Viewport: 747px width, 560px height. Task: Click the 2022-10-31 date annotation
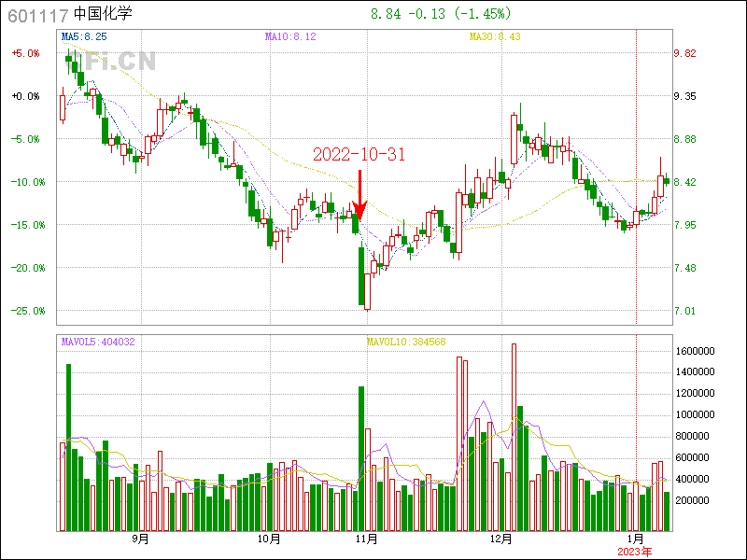(x=359, y=155)
